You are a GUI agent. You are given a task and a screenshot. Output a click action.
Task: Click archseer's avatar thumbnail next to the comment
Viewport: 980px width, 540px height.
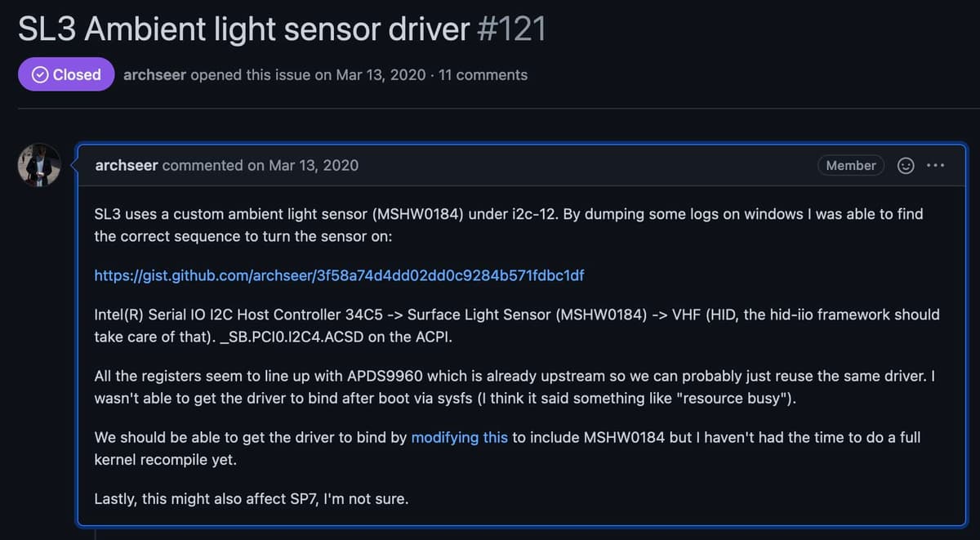tap(38, 164)
